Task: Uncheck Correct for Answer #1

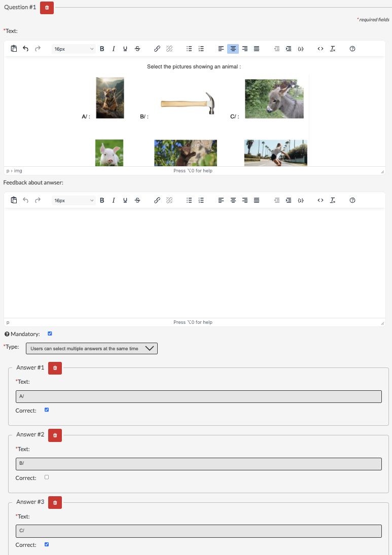Action: click(x=47, y=410)
